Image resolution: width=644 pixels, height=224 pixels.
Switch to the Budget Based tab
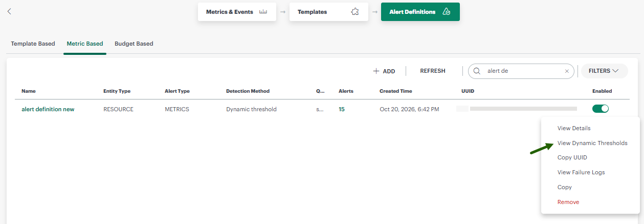pyautogui.click(x=134, y=44)
